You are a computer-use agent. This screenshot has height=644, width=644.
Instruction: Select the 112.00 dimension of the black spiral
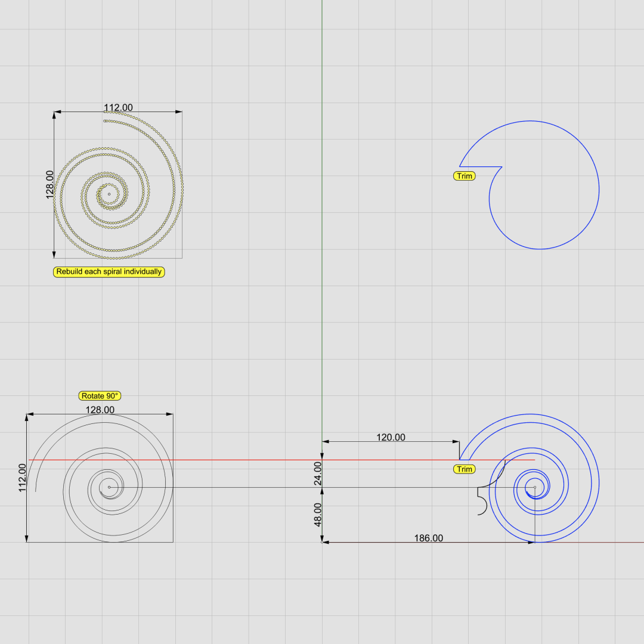pos(22,478)
